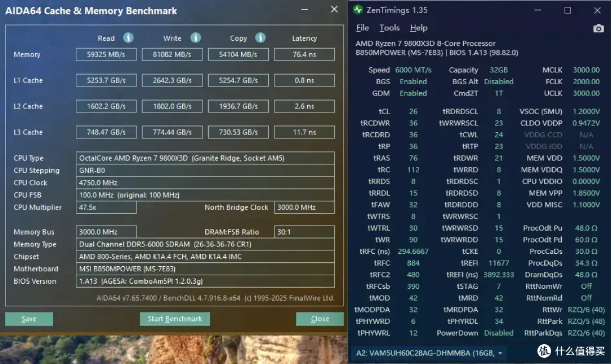Select L3 Cache Read value 748.47 GB/s
This screenshot has width=611, height=364.
coord(106,132)
